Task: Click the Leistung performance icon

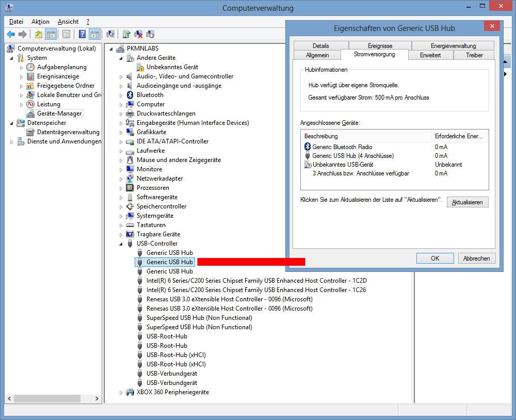Action: (x=30, y=104)
